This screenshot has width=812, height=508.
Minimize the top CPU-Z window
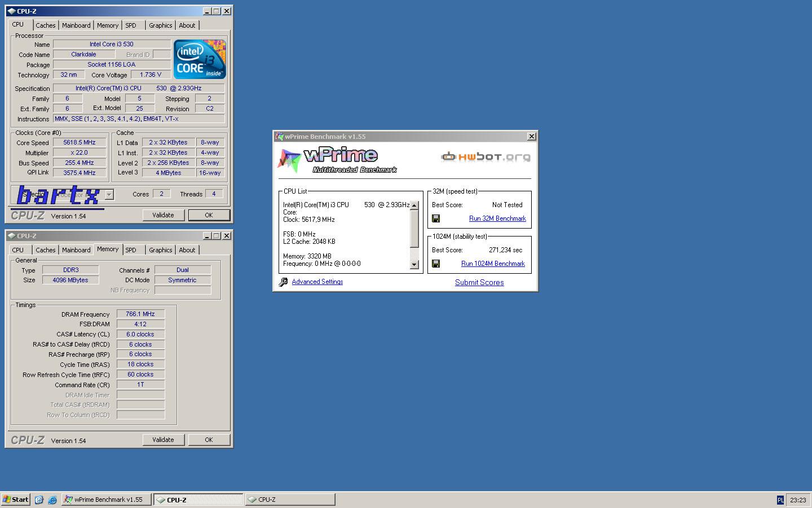pyautogui.click(x=207, y=11)
